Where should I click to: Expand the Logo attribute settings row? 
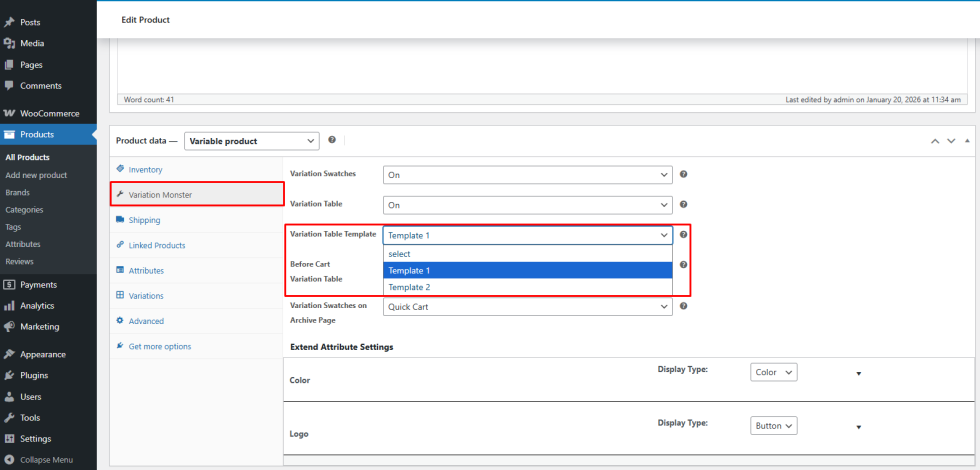858,427
